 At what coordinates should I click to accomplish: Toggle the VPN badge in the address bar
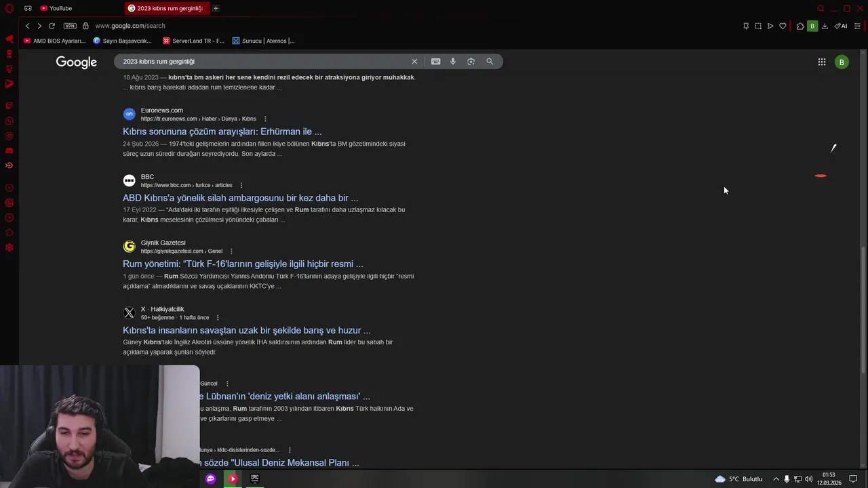(x=70, y=26)
